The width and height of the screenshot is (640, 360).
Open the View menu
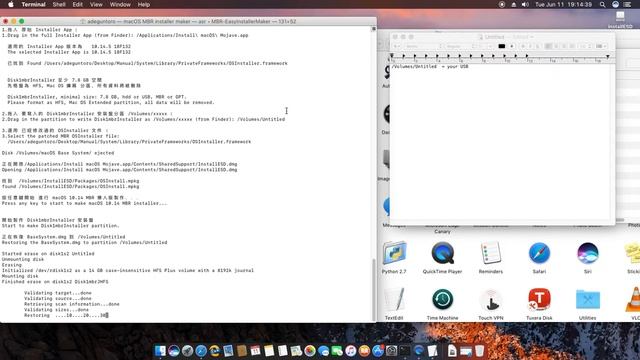pos(96,4)
